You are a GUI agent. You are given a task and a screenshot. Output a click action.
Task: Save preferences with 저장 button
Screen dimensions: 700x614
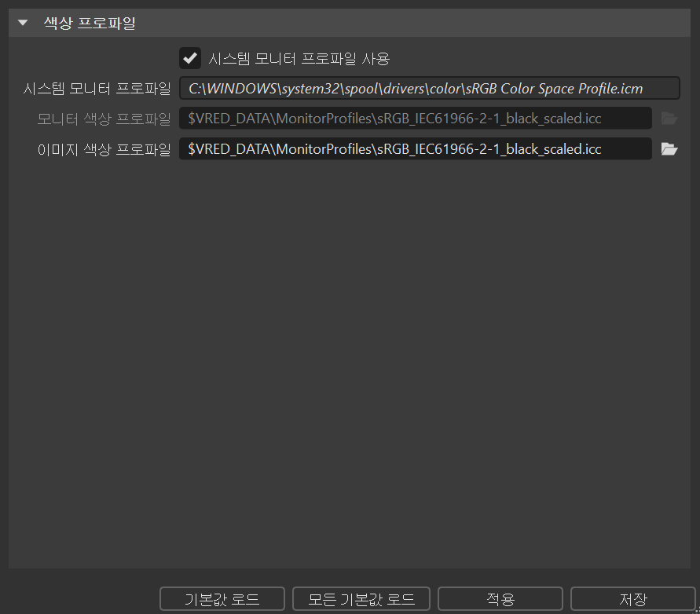click(x=633, y=599)
